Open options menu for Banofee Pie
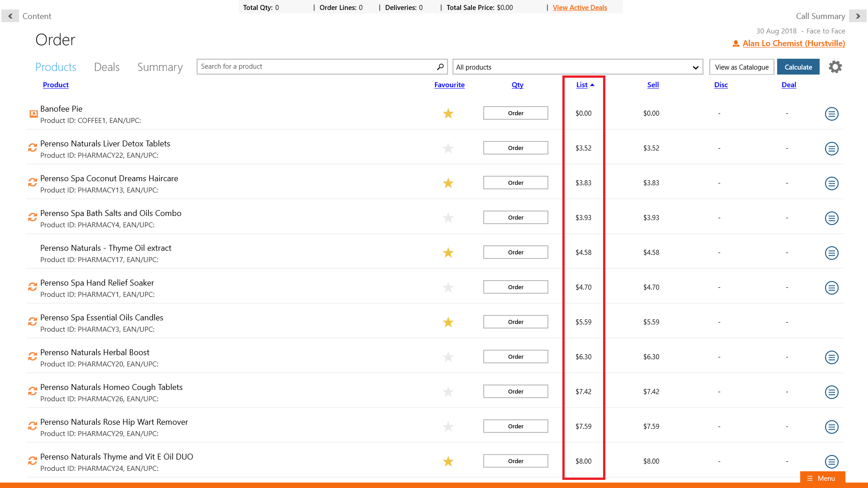The height and width of the screenshot is (488, 868). [x=831, y=114]
